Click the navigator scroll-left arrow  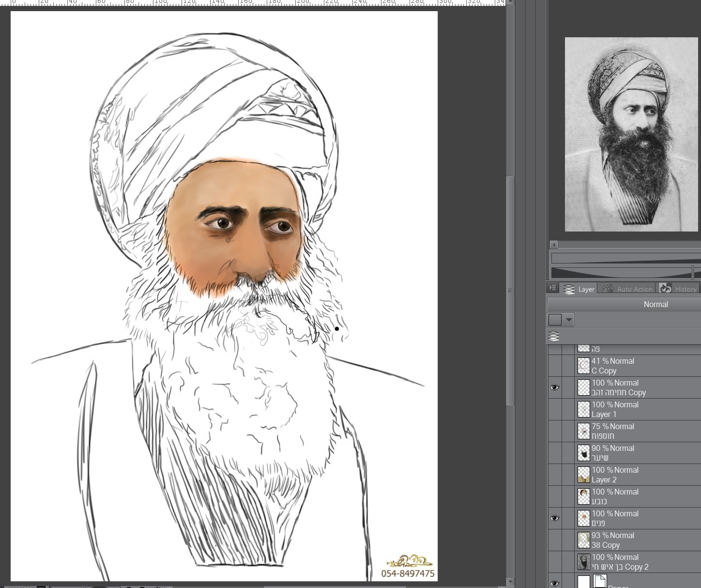[554, 245]
